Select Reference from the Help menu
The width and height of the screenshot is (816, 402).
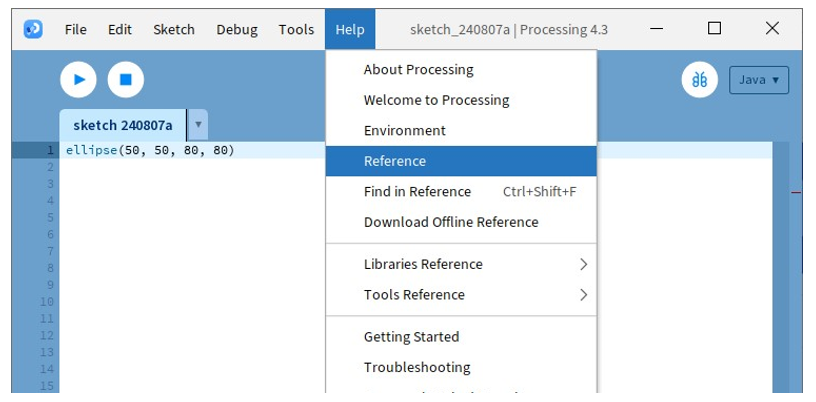click(461, 161)
